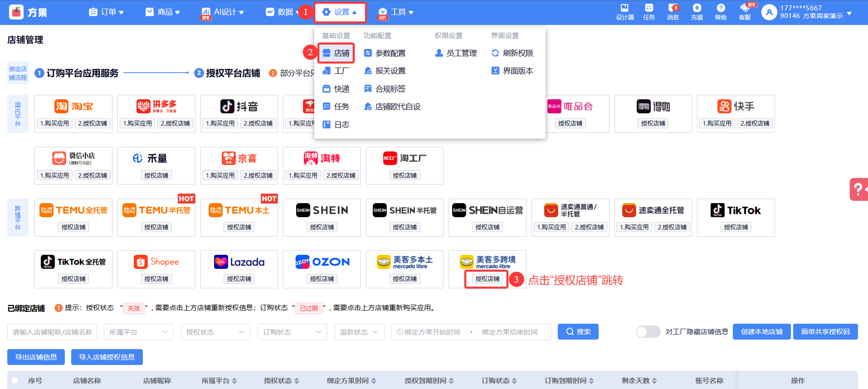Click 2.授权店铺 under 快手
Image resolution: width=868 pixels, height=389 pixels.
(755, 123)
